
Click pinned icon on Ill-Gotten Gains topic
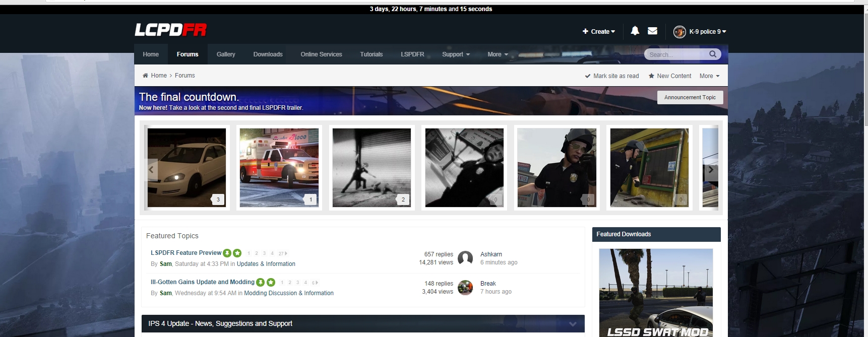[x=261, y=282]
